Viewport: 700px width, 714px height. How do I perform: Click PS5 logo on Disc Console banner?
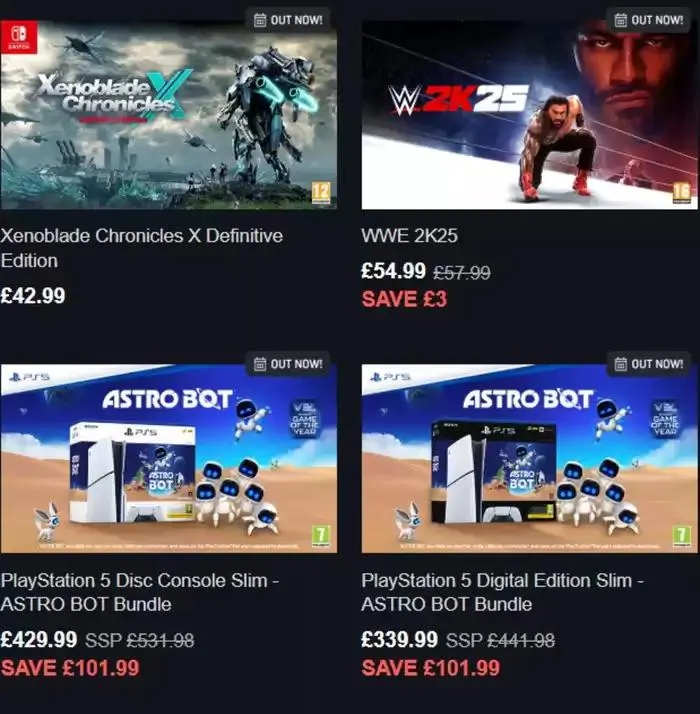(x=31, y=377)
